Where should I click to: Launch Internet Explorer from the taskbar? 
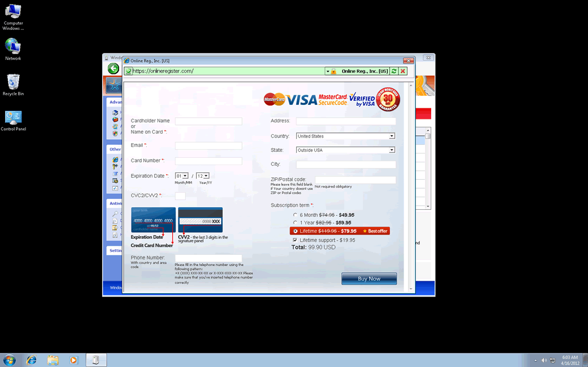tap(32, 360)
